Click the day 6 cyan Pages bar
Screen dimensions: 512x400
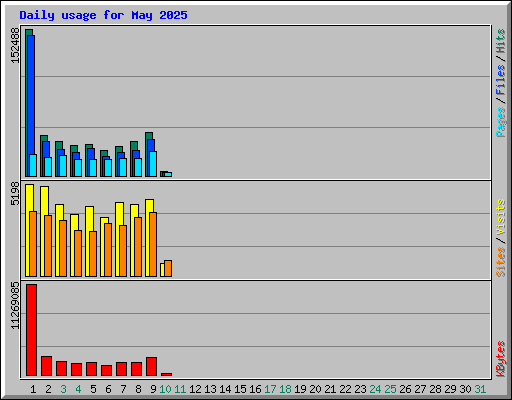pyautogui.click(x=108, y=168)
